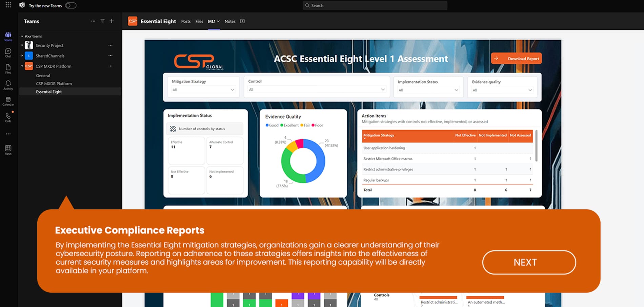Collapse the CSP MXDR Platform team
Viewport: 644px width, 307px height.
pos(22,66)
